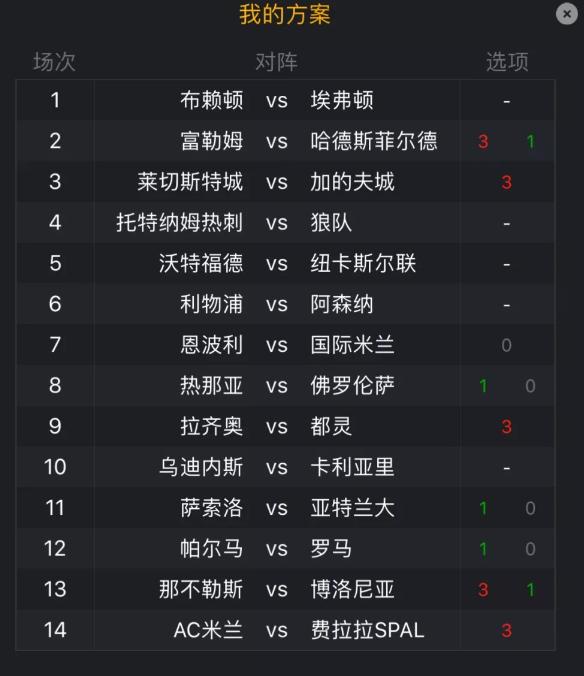The image size is (584, 676).
Task: Select red 3 option for 富勒姆 match
Action: (483, 141)
